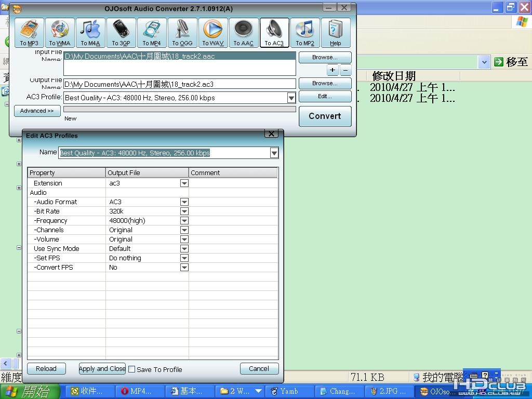The image size is (532, 399).
Task: Click the Bit Rate property label
Action: click(48, 211)
